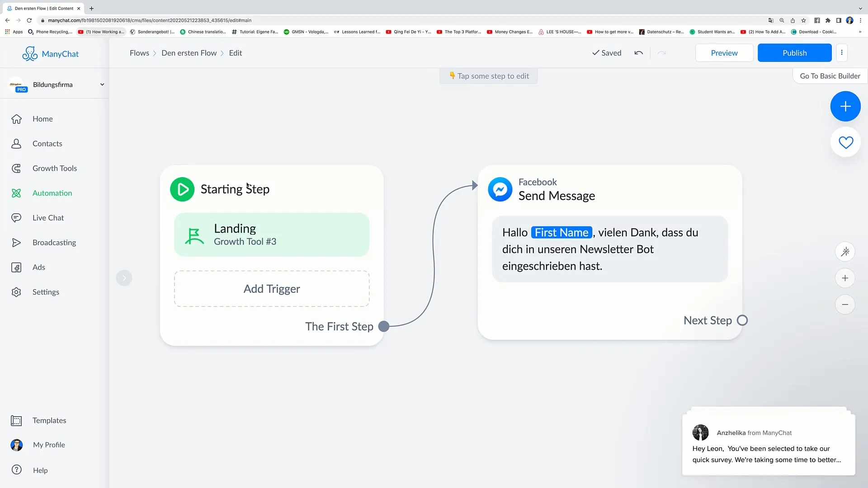Open the Apps bookmarks shortcut
This screenshot has height=488, width=868.
[14, 32]
